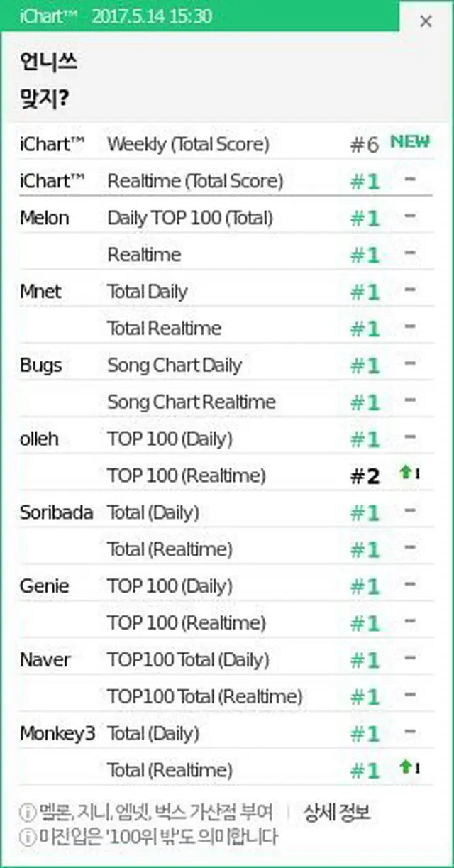
Task: Click the artist name 언니쓰
Action: (x=49, y=62)
